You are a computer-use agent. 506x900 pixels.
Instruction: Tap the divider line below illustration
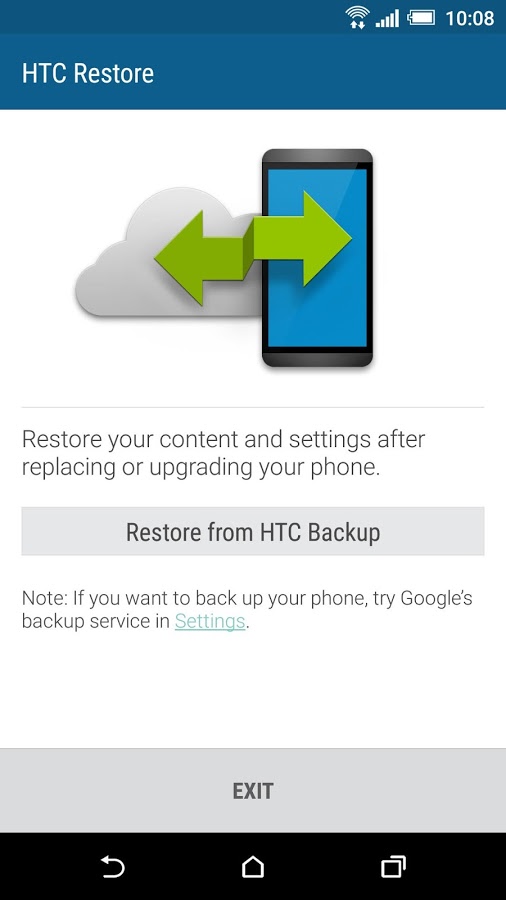coord(253,408)
